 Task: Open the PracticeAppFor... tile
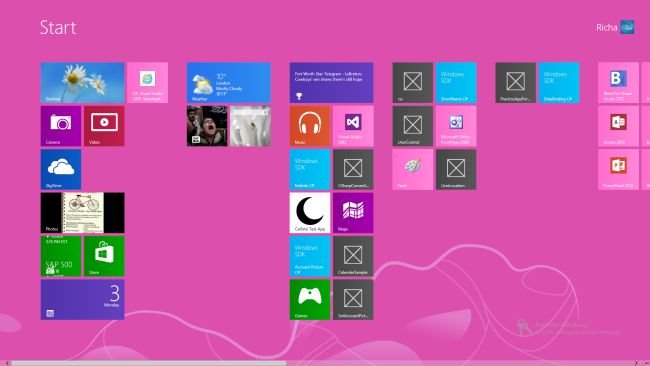pyautogui.click(x=516, y=82)
